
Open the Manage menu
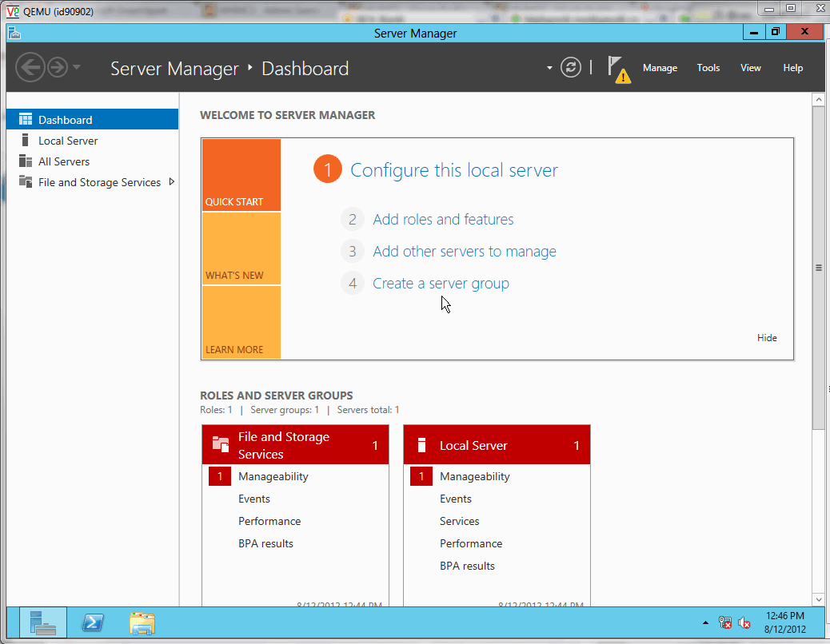(x=660, y=68)
